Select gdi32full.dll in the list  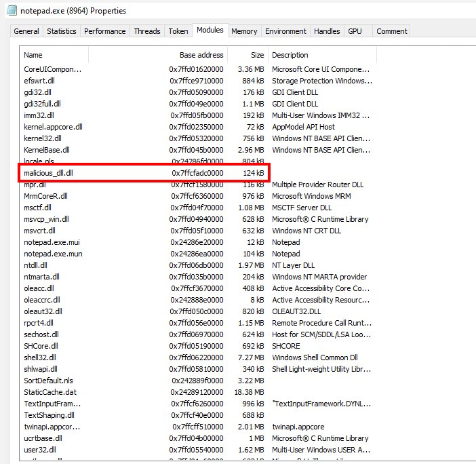pyautogui.click(x=197, y=104)
